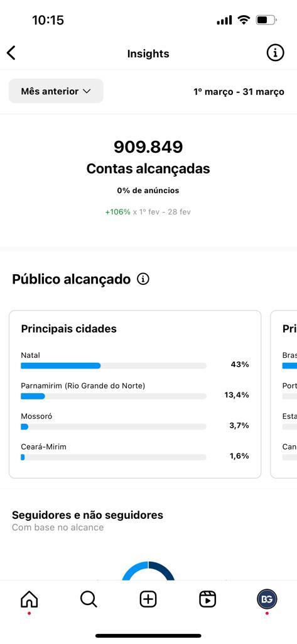Select the Natal city progress bar

(114, 365)
